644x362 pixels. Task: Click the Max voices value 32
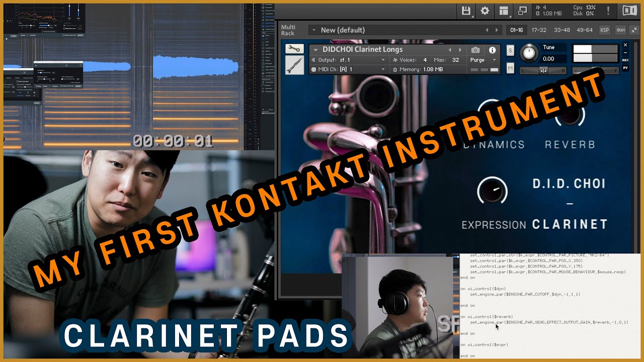455,60
